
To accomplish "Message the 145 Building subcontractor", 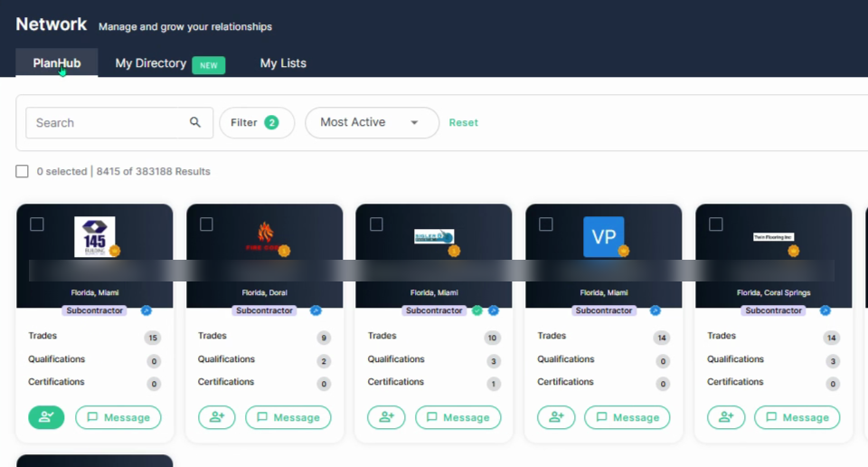I will click(x=118, y=417).
